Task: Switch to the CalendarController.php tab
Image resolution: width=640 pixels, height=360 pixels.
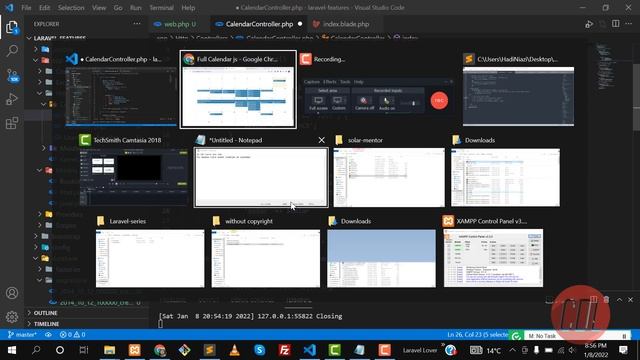Action: coord(260,24)
